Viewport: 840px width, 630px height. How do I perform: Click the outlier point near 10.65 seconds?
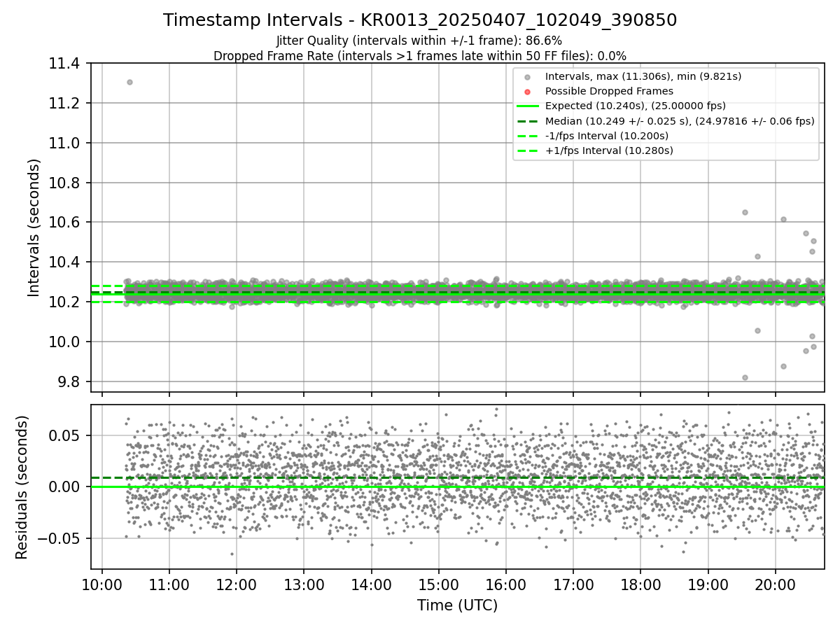[x=745, y=212]
